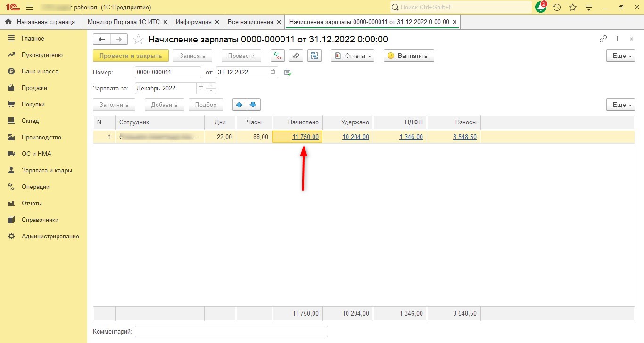The image size is (644, 343).
Task: Move row down with blue down arrow
Action: pyautogui.click(x=254, y=105)
